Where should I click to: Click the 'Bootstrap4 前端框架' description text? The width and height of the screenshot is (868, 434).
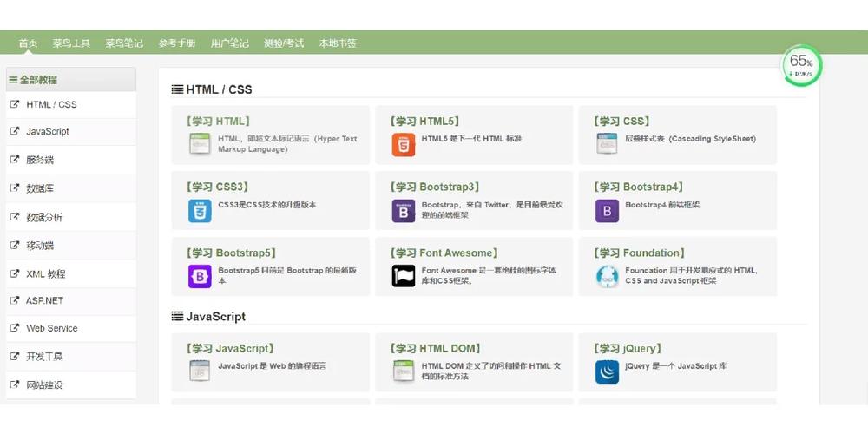(x=662, y=205)
